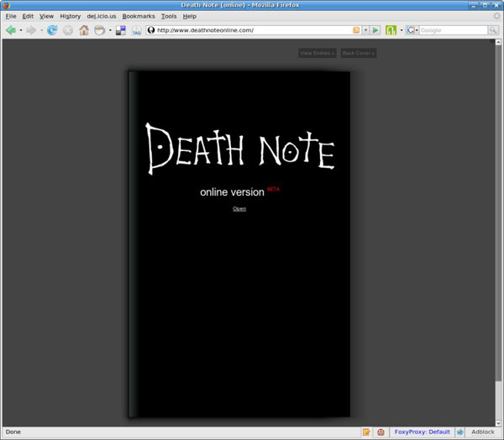
Task: Reload the current page
Action: coord(52,30)
